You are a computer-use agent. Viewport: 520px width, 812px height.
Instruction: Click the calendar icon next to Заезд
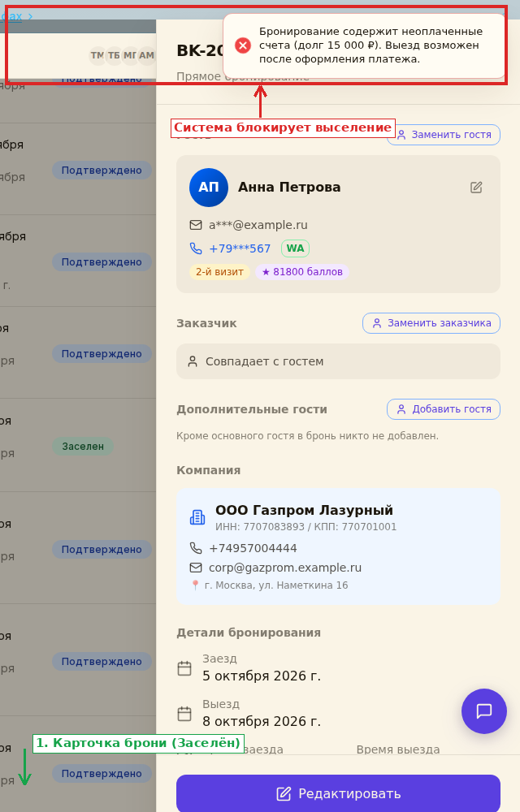pyautogui.click(x=184, y=668)
